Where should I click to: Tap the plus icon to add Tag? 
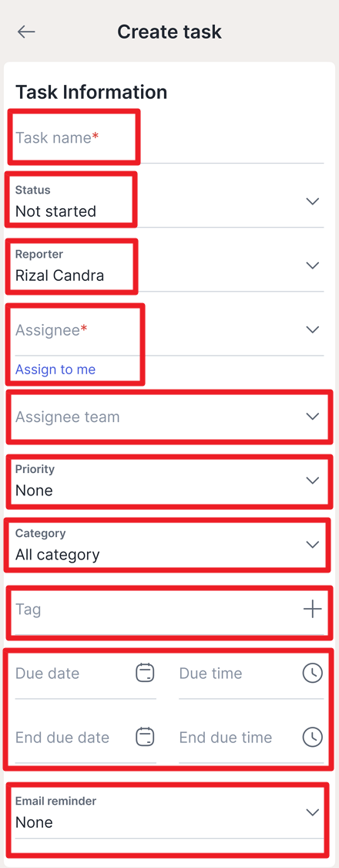[313, 610]
